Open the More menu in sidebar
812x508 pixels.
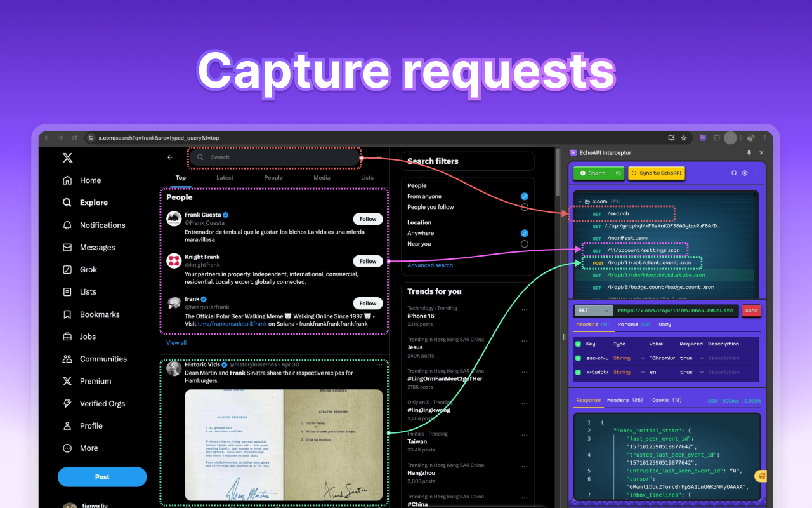pyautogui.click(x=80, y=448)
